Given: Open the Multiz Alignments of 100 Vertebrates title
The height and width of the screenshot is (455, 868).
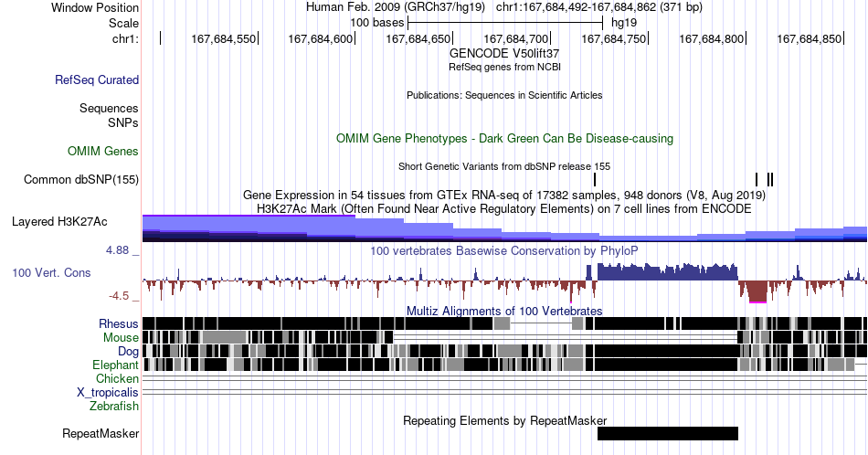Looking at the screenshot, I should click(504, 311).
